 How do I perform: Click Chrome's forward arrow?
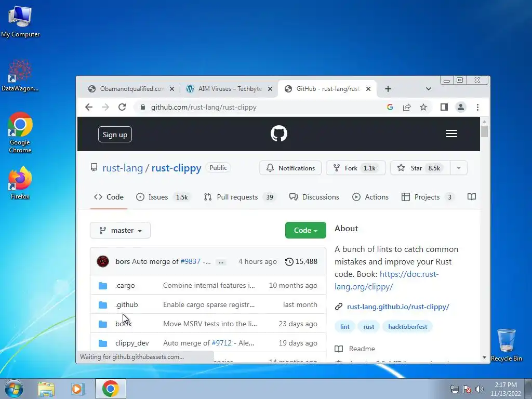[x=105, y=107]
